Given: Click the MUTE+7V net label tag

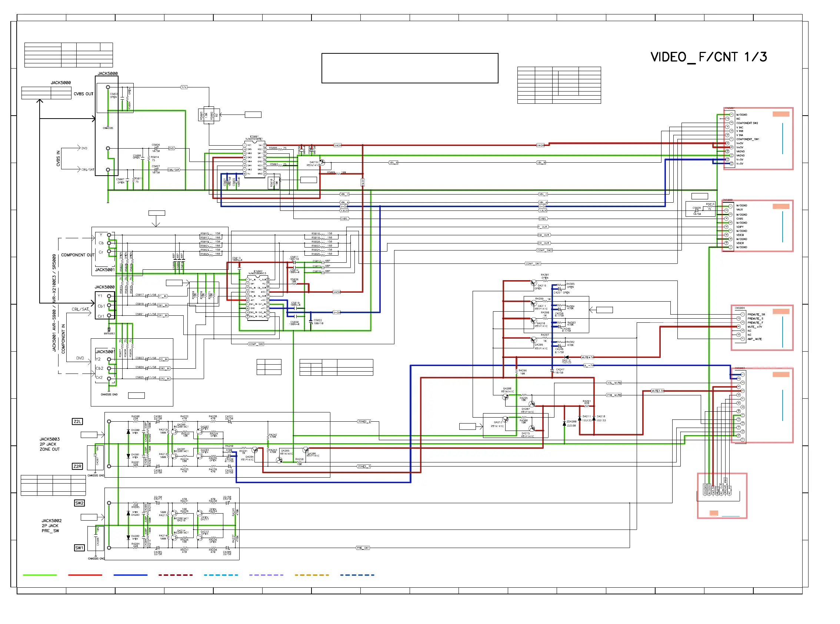Looking at the screenshot, I should [x=587, y=357].
